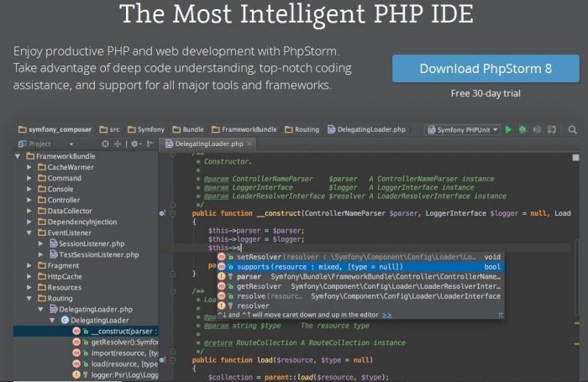Click the Free 30-day trial text
This screenshot has width=588, height=382.
click(x=486, y=93)
